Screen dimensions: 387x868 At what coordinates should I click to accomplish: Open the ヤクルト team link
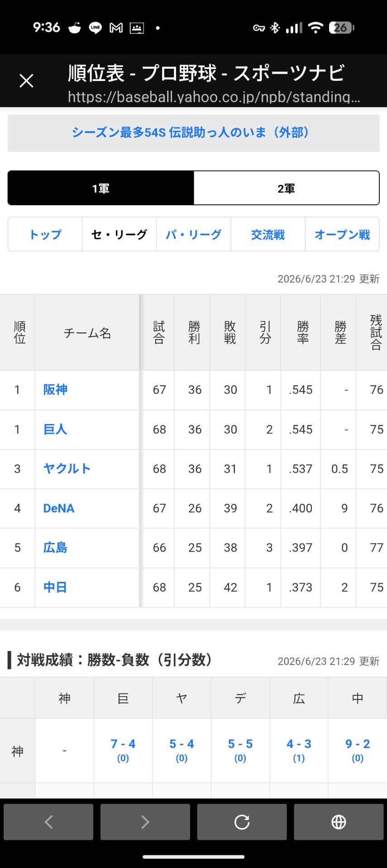coord(67,469)
